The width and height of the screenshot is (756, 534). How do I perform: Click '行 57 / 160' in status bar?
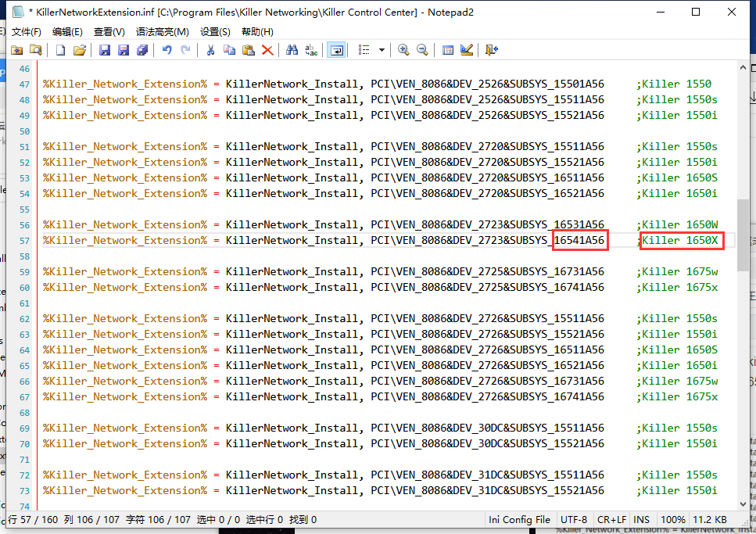pyautogui.click(x=33, y=519)
